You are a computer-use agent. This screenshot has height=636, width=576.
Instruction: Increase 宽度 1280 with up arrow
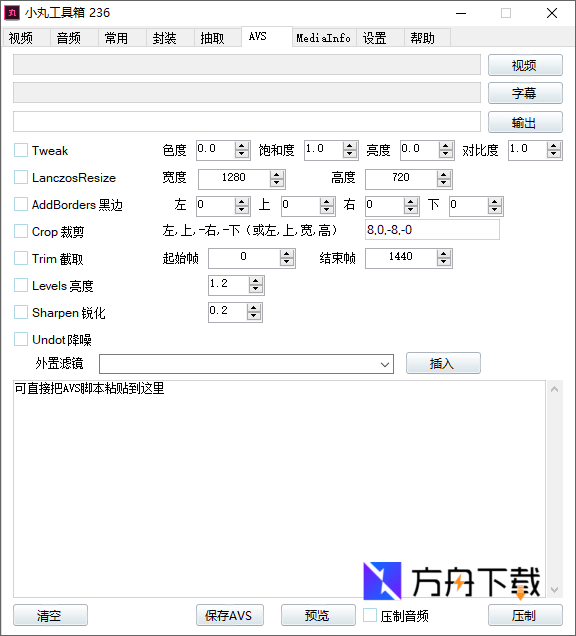tap(277, 174)
